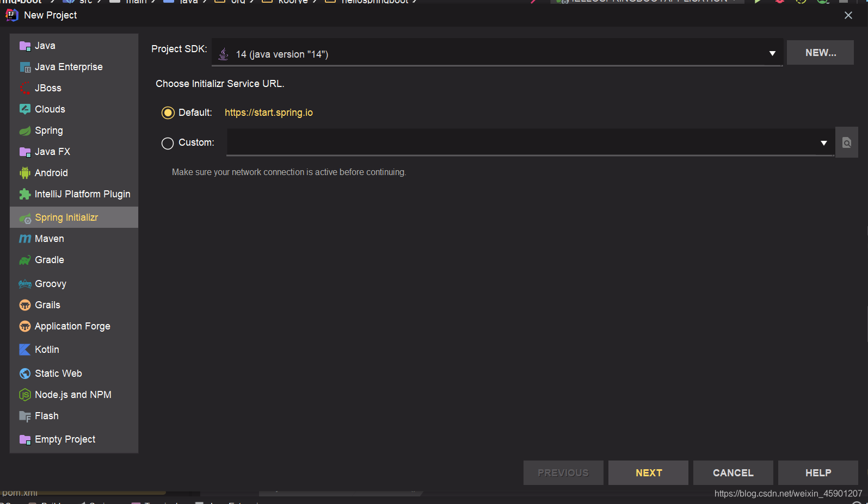Click the Android robot icon
The image size is (868, 504).
pos(25,173)
